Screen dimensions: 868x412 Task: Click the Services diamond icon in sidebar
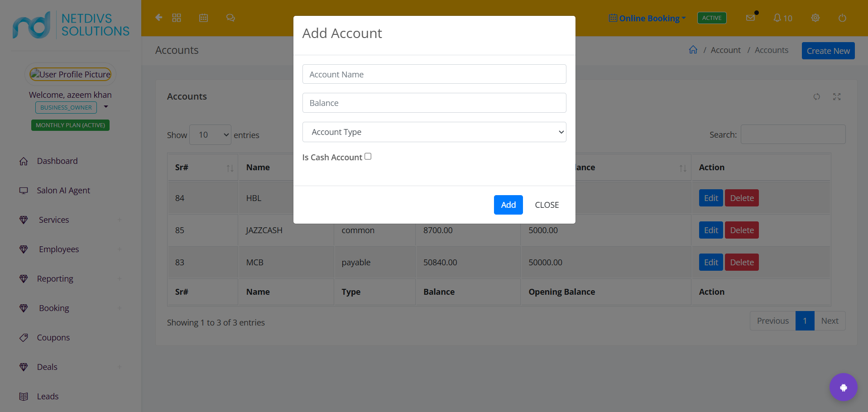[x=24, y=220]
